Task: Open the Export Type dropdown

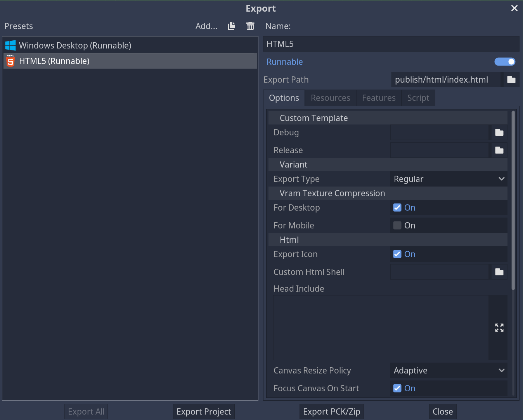Action: coord(449,179)
